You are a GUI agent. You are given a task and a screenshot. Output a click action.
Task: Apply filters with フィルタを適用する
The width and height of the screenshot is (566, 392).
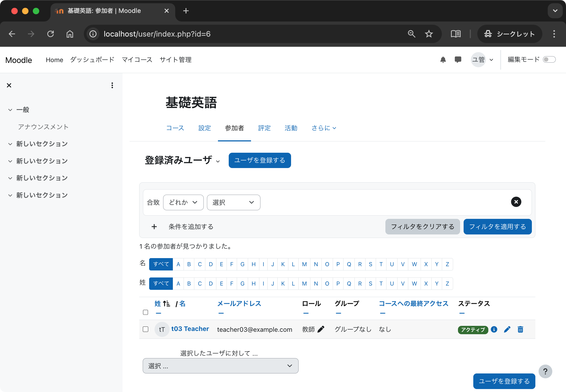[x=497, y=227]
